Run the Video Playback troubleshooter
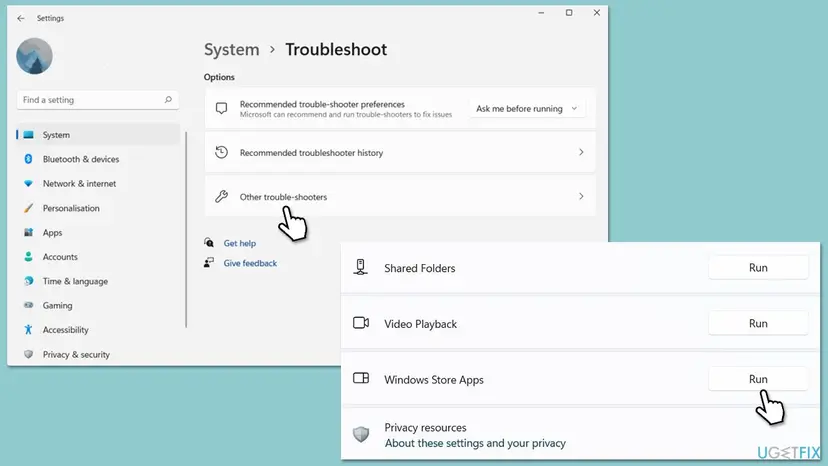This screenshot has width=828, height=466. [758, 323]
